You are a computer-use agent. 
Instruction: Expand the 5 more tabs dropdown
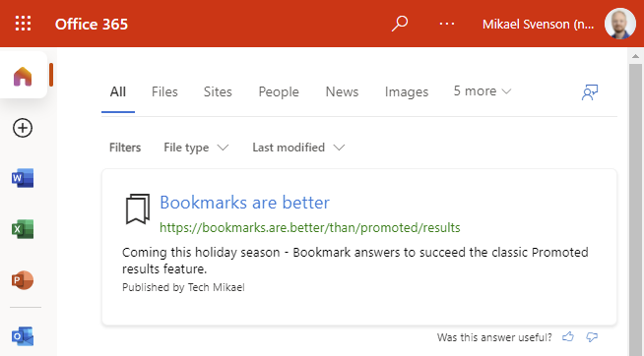click(x=483, y=91)
